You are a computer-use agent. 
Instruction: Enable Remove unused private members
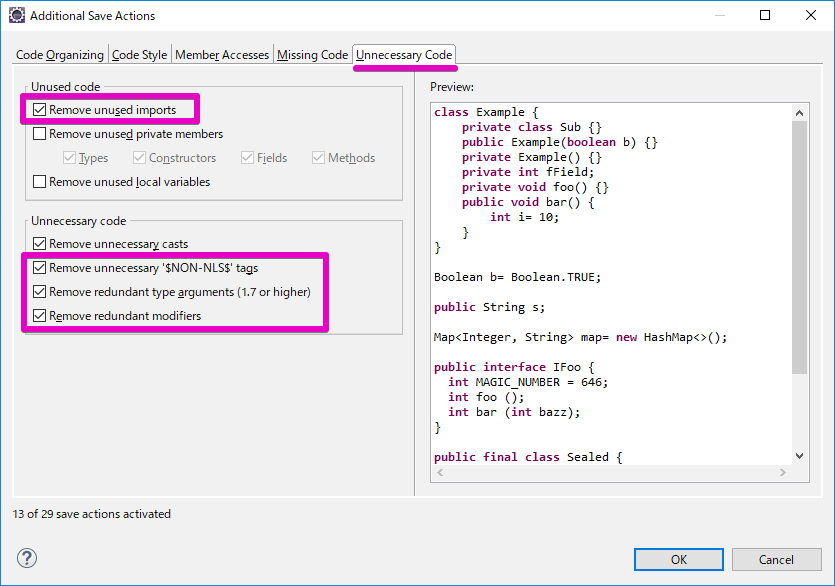pyautogui.click(x=39, y=134)
